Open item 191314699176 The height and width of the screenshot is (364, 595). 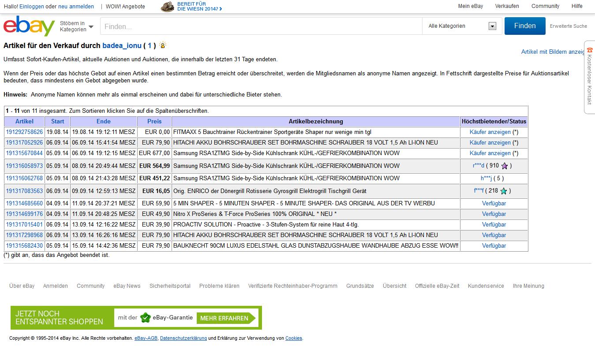point(24,214)
